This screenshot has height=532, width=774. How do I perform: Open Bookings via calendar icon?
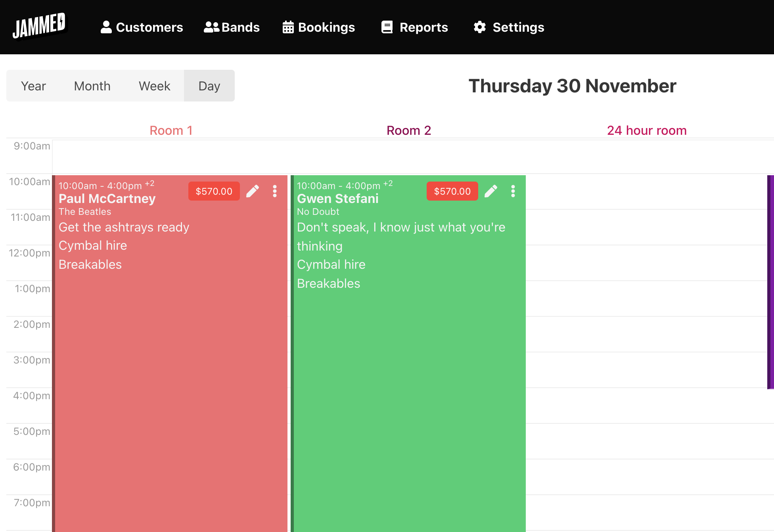pyautogui.click(x=287, y=27)
